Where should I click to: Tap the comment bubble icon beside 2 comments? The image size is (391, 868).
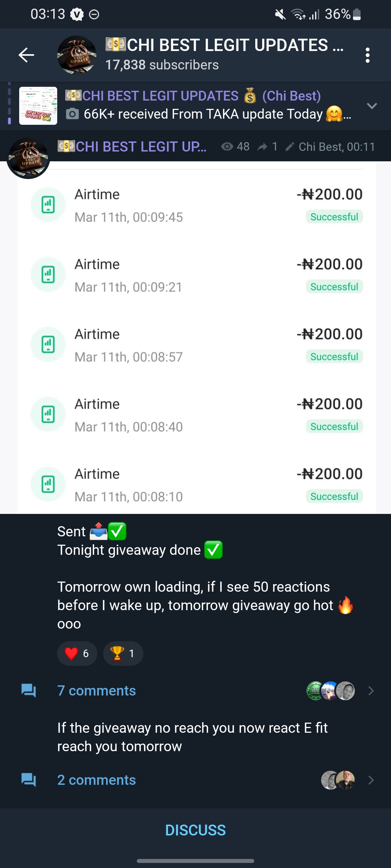point(29,780)
